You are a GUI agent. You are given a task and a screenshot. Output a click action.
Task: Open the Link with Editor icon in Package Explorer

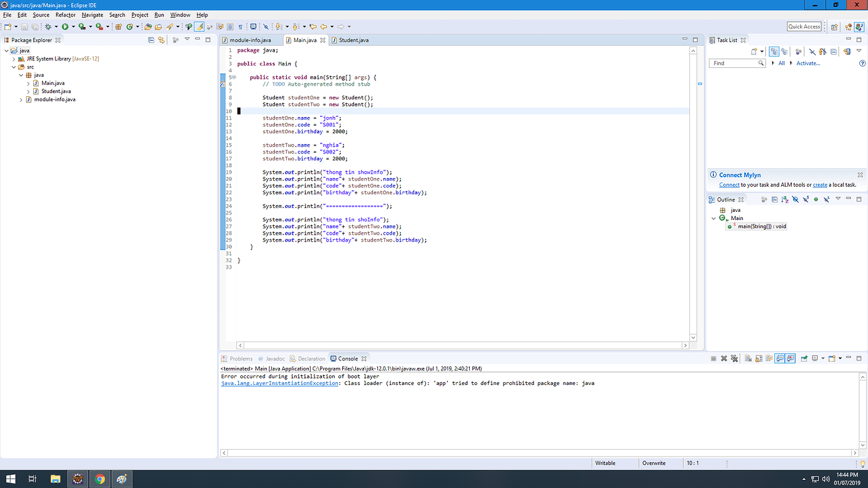tap(161, 40)
